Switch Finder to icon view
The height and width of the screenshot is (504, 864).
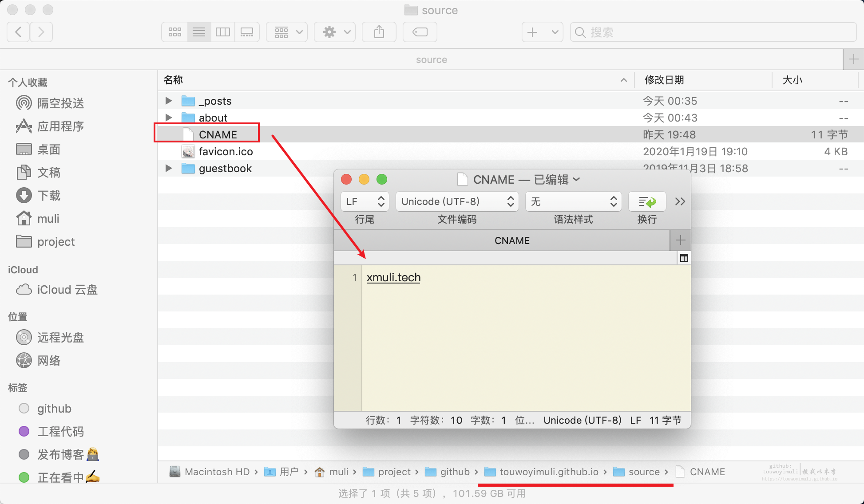pos(174,32)
